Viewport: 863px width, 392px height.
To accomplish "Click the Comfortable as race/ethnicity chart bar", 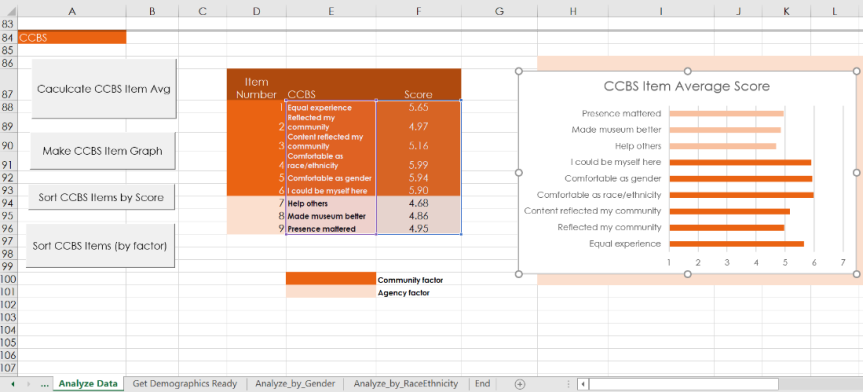I will tap(741, 195).
